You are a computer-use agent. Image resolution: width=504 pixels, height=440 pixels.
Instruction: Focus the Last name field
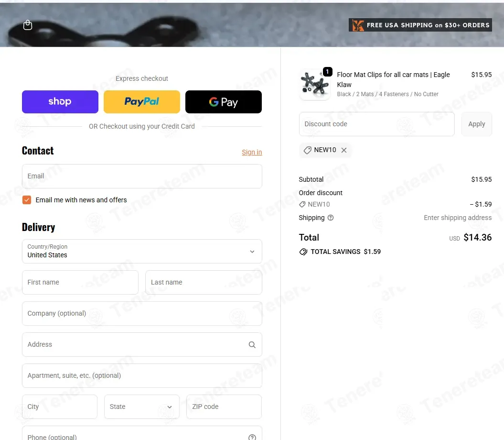204,282
